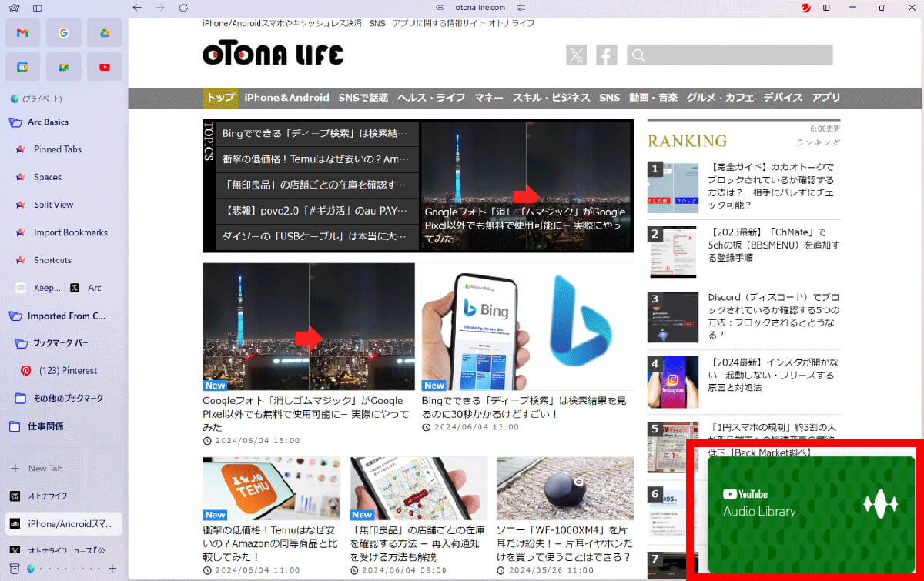Open topic 「無印良品」の店舗ごとの在庫

[x=317, y=185]
